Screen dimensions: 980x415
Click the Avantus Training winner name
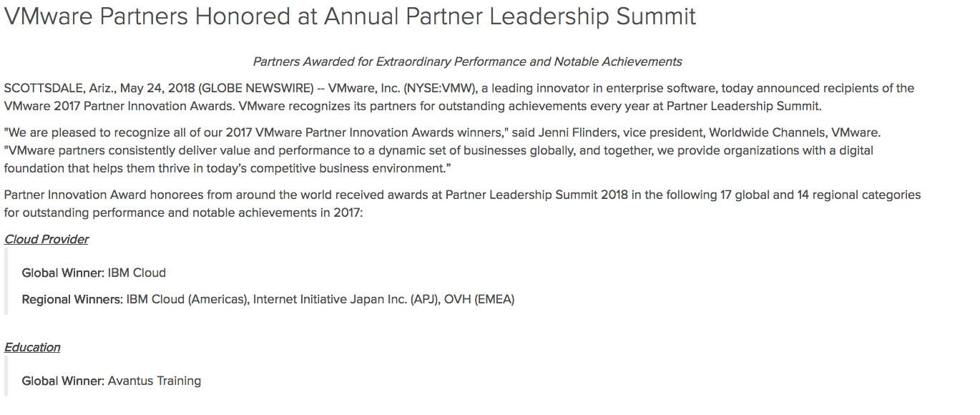pos(155,381)
